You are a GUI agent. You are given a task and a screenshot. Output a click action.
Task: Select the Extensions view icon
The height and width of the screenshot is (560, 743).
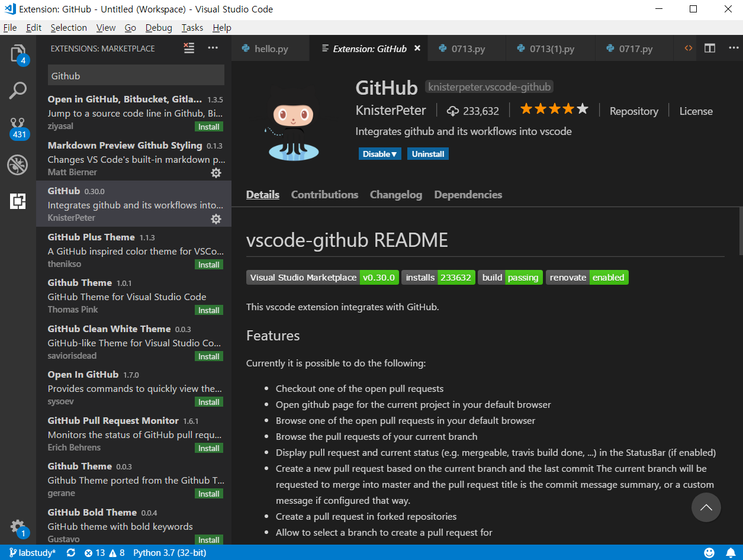[18, 201]
